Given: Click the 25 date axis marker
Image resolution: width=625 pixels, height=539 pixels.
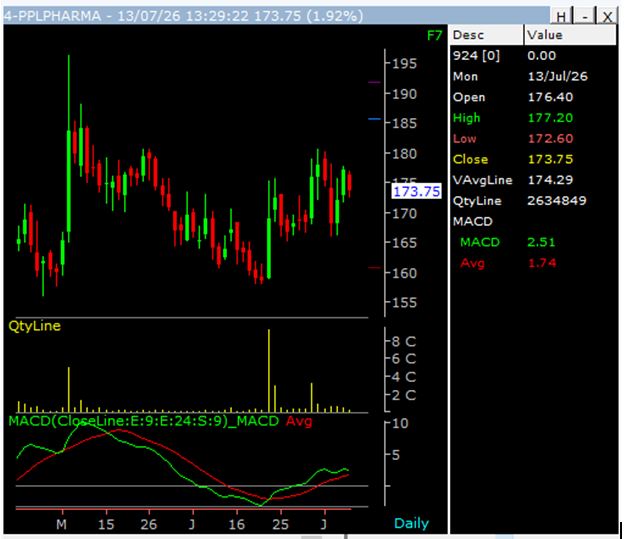Looking at the screenshot, I should (x=280, y=524).
